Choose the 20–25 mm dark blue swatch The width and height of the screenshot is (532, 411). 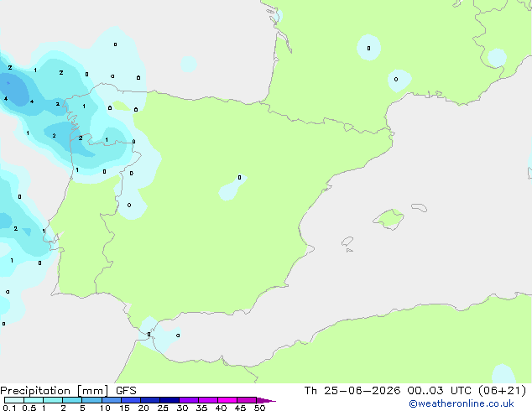click(150, 400)
